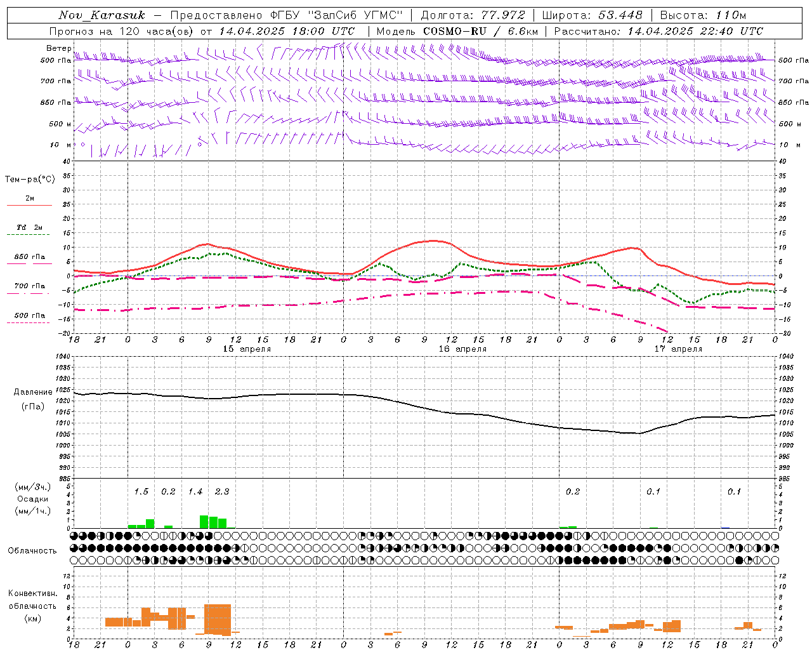Viewport: 812px width, 650px height.
Task: Click the 'Конвективн.' label
Action: (x=32, y=594)
